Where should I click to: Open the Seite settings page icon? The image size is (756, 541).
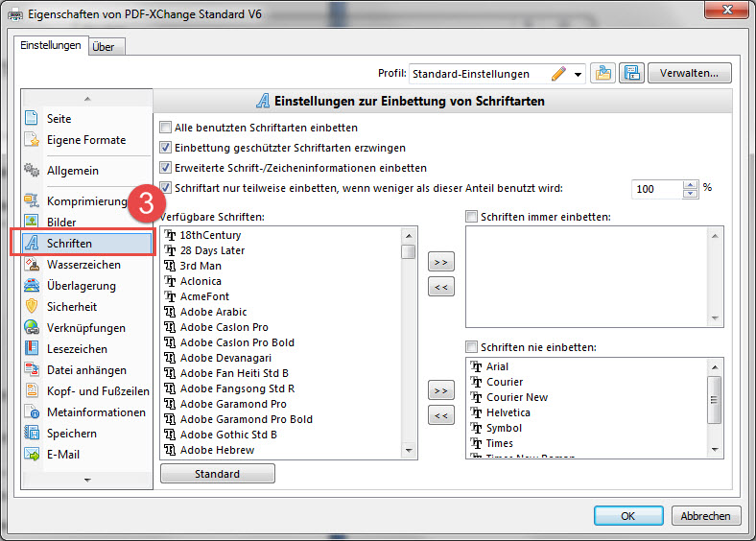click(32, 118)
